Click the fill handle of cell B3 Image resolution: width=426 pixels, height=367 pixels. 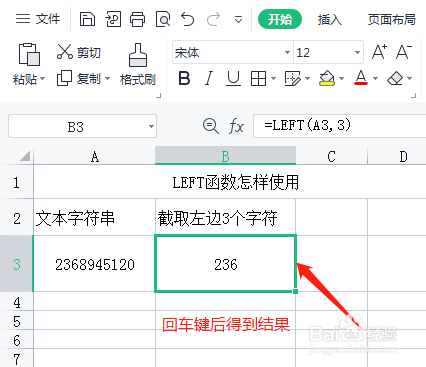tap(295, 291)
